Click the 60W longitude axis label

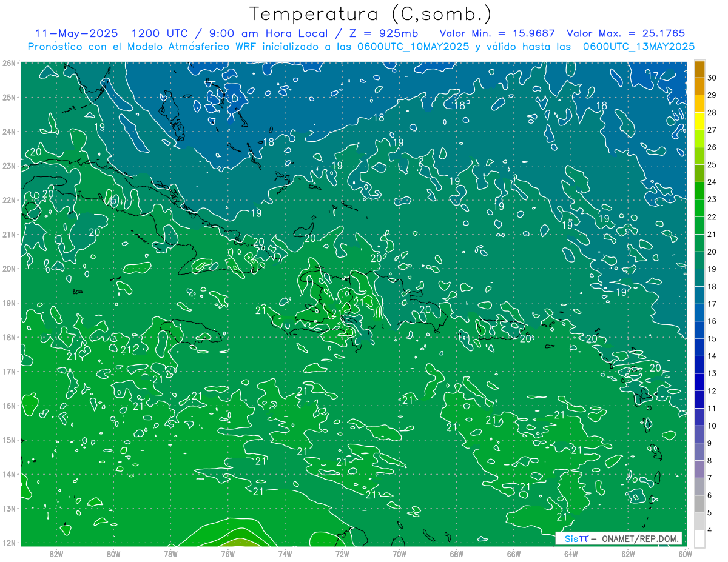point(685,554)
